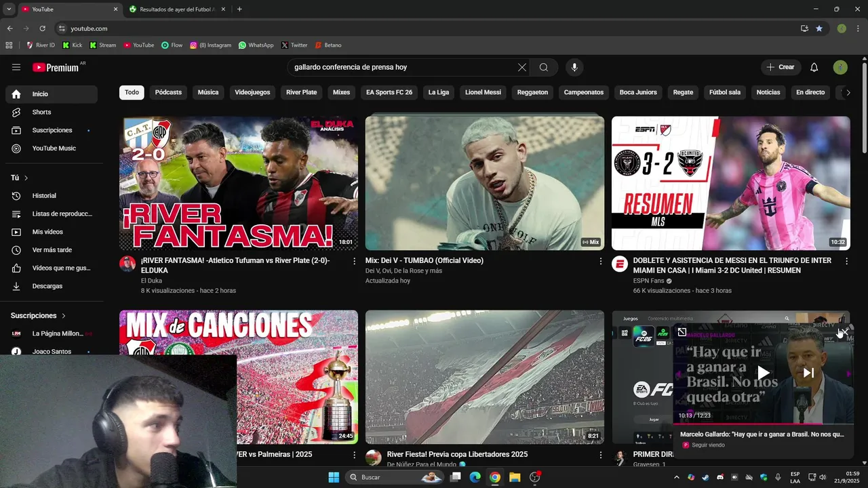Open options for River Fiesta video
This screenshot has width=868, height=488.
point(600,455)
